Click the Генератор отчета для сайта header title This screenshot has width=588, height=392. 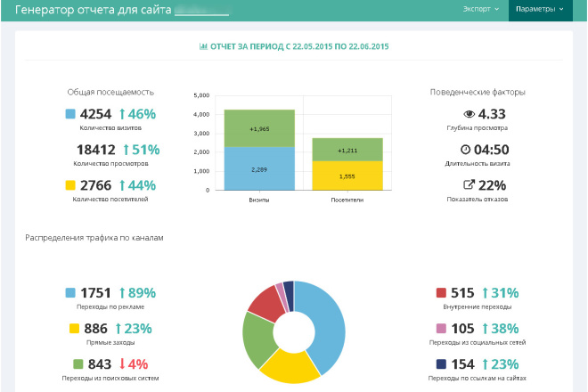pos(93,10)
